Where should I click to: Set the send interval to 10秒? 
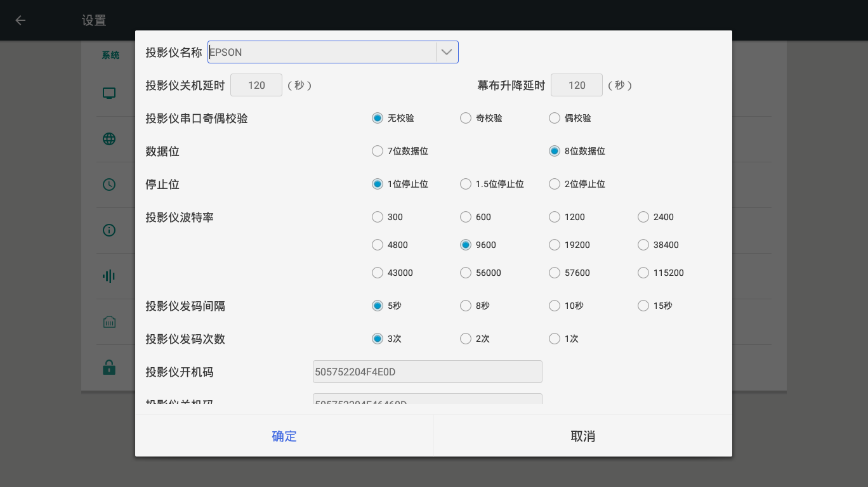pos(555,306)
